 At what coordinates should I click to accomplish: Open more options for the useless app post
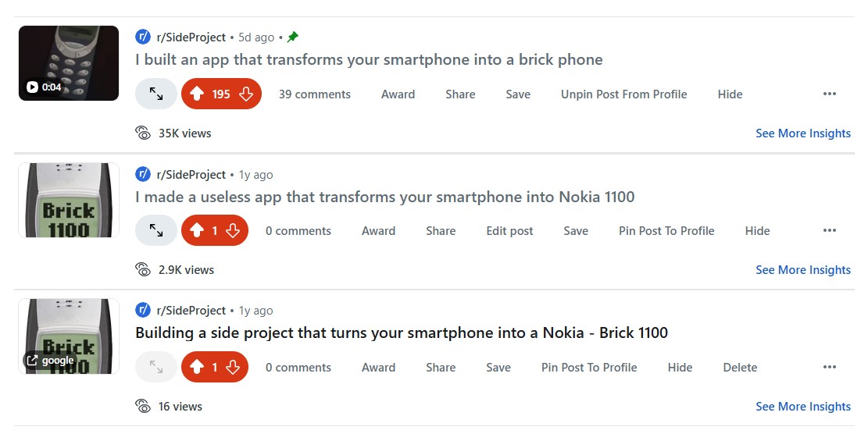(829, 231)
